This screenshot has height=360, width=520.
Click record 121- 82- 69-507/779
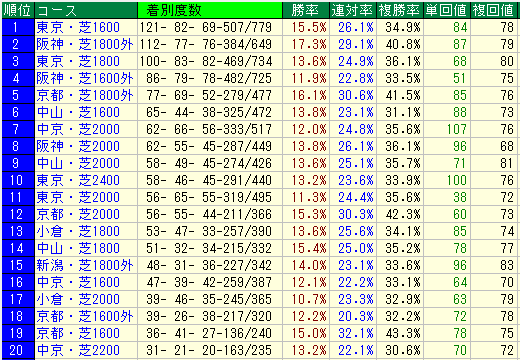(x=206, y=27)
